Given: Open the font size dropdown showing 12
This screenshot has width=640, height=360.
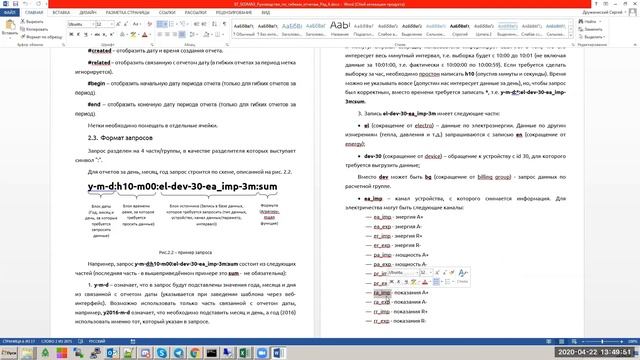Looking at the screenshot, I should coord(111,24).
